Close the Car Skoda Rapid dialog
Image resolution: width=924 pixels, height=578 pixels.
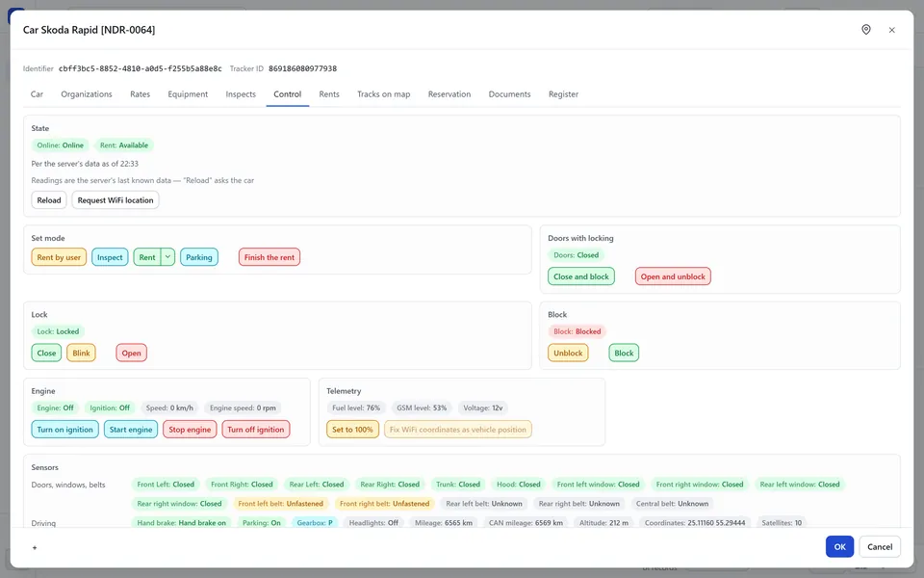(891, 30)
